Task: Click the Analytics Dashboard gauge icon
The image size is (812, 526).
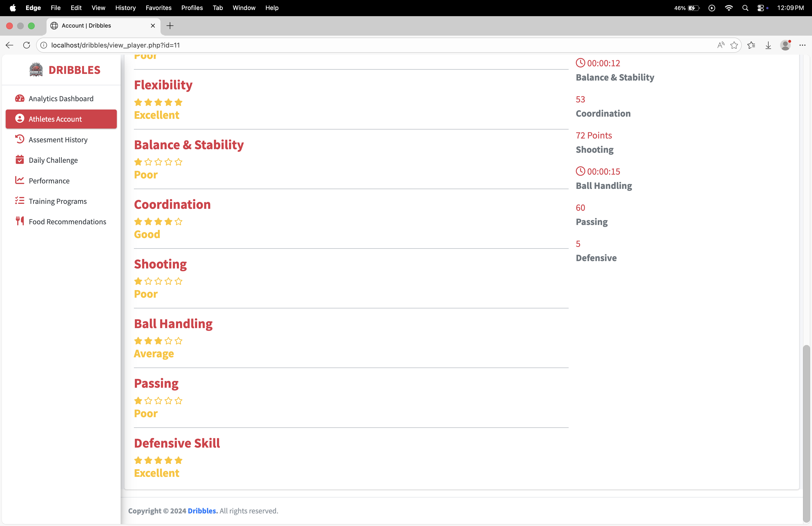Action: point(20,98)
